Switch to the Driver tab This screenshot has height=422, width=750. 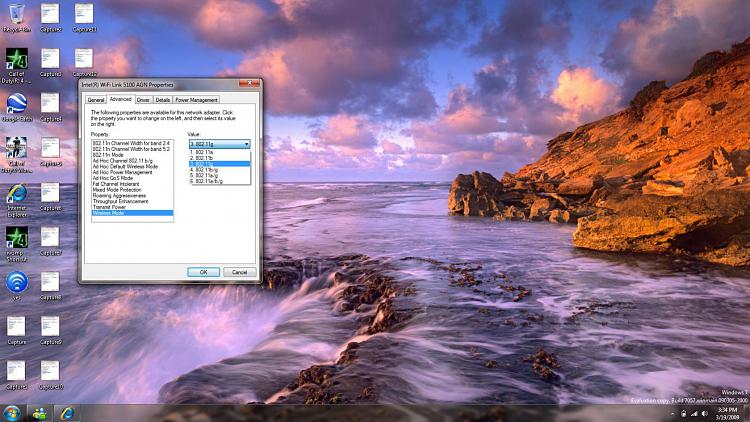pyautogui.click(x=143, y=100)
